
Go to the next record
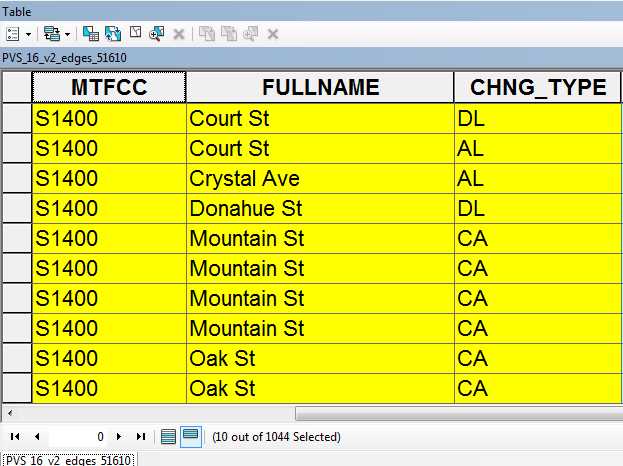point(119,437)
